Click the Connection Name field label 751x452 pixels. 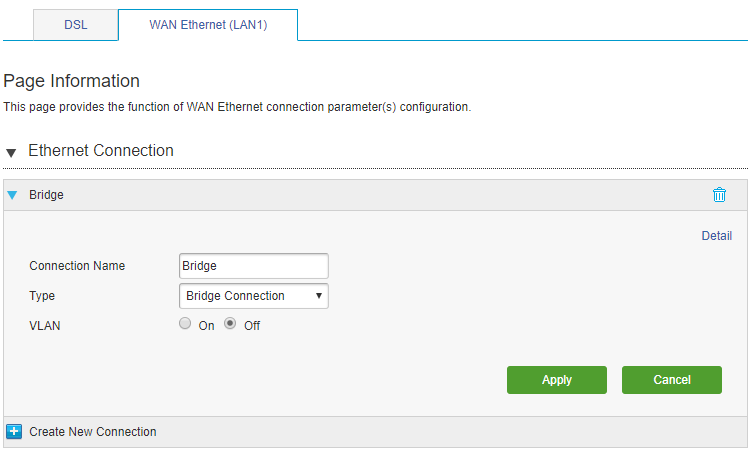[77, 266]
